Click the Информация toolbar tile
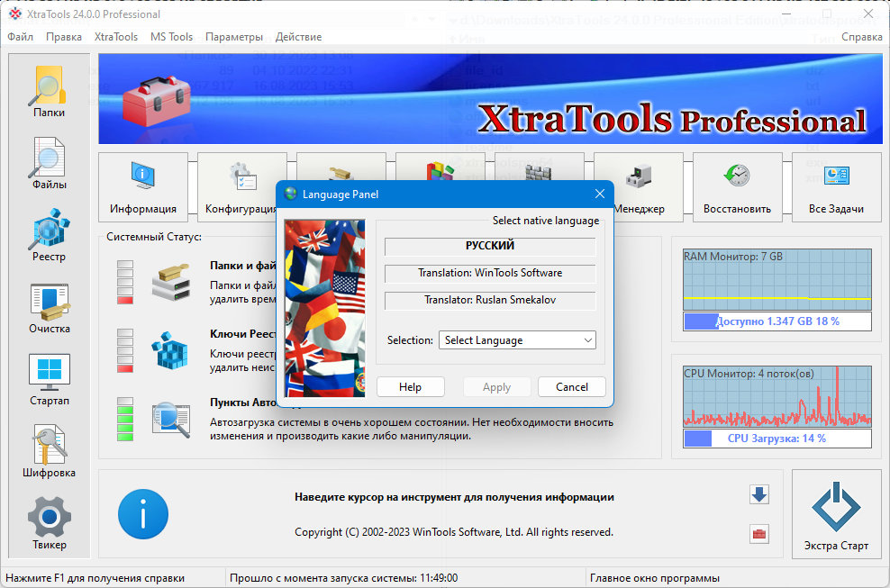Viewport: 890px width, 588px height. [x=143, y=186]
